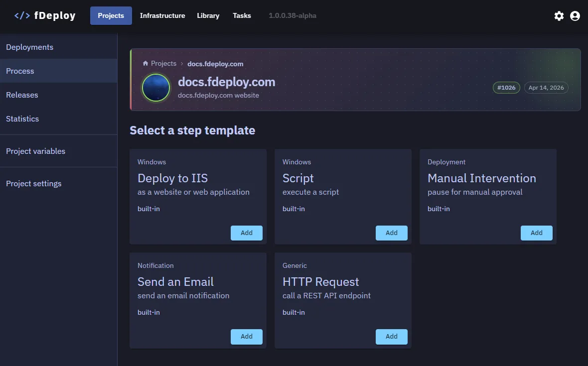The height and width of the screenshot is (366, 588).
Task: Click 'send an email notification' description
Action: click(183, 296)
